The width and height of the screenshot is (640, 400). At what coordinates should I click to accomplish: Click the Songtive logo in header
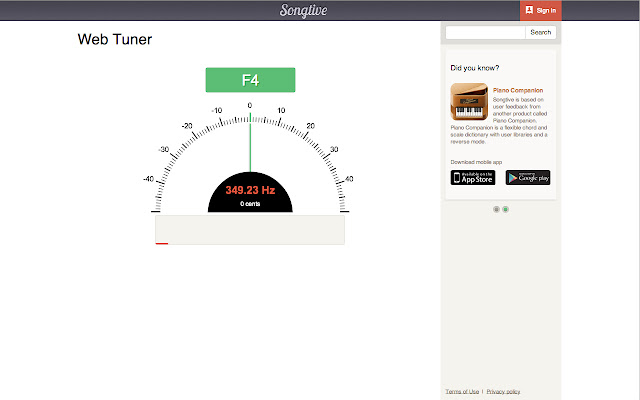click(303, 10)
